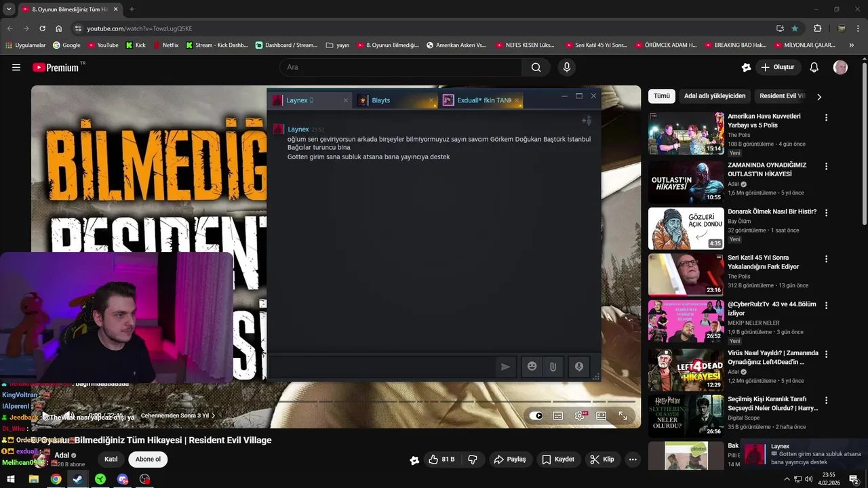Screen dimensions: 868x488
Task: Click the YouTube search magnifier button
Action: [536, 67]
